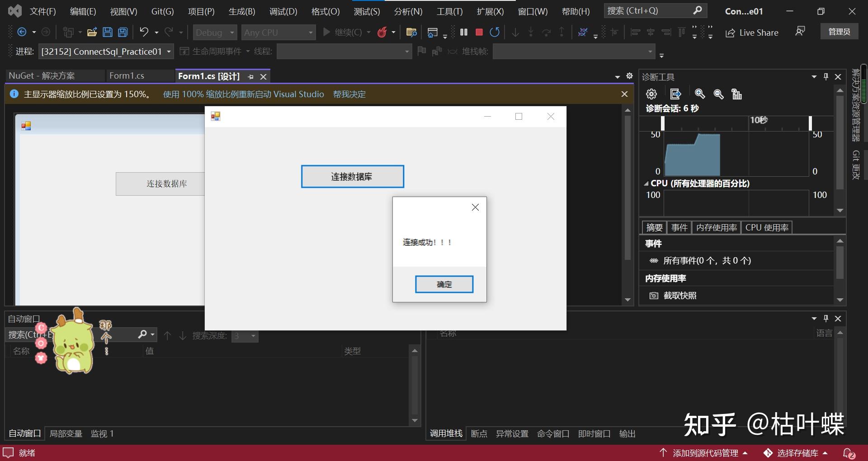Click 选择存储库 in status bar
The height and width of the screenshot is (461, 868).
point(796,453)
